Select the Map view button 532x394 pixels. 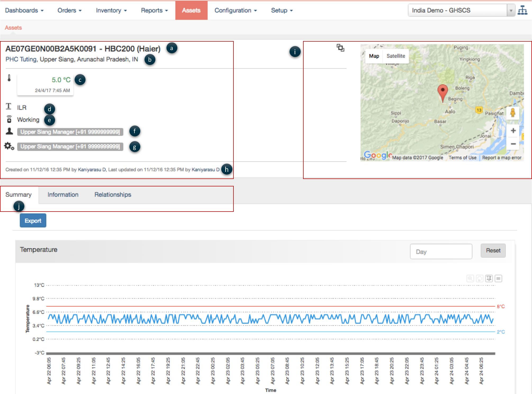point(374,56)
